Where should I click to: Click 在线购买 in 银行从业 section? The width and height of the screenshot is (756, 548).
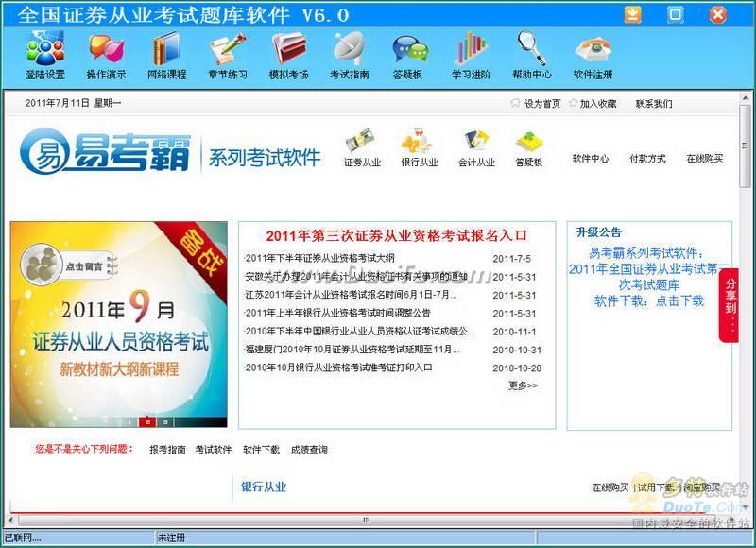610,488
